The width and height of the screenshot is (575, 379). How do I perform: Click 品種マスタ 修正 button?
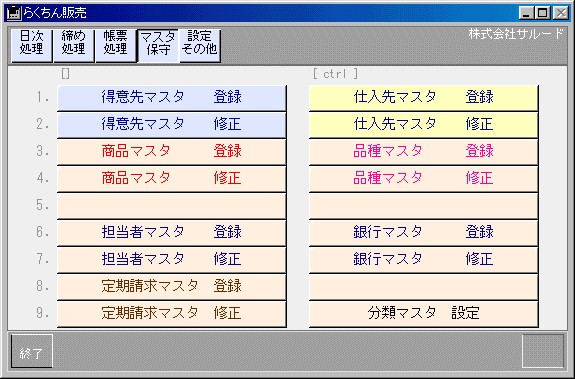click(424, 179)
